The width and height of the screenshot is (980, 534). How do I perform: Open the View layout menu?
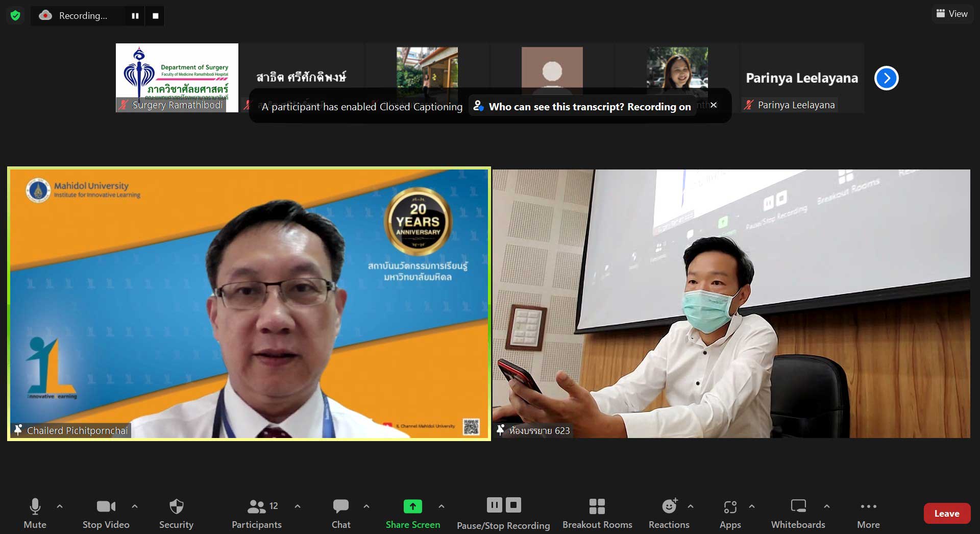click(952, 14)
